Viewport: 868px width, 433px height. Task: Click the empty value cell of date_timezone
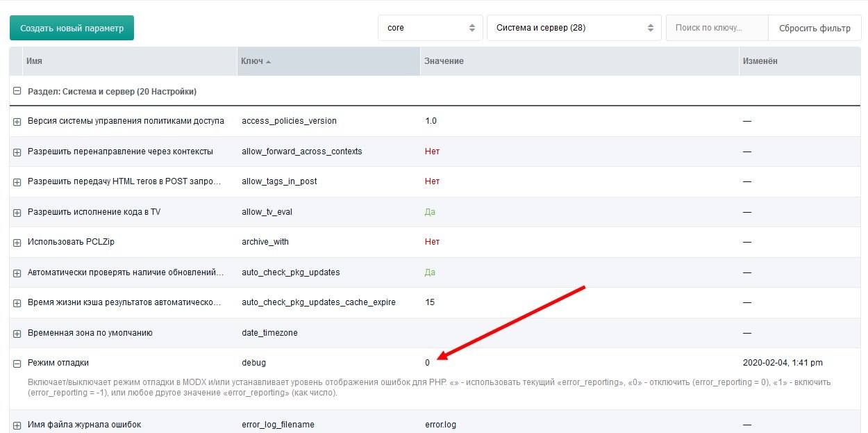pos(579,333)
